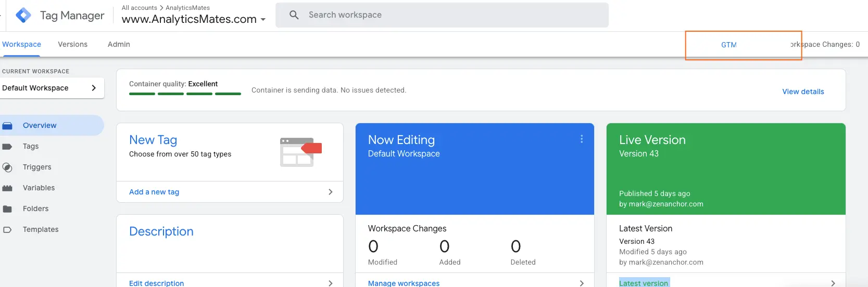Click the Manage workspaces link
This screenshot has width=868, height=287.
[x=404, y=283]
